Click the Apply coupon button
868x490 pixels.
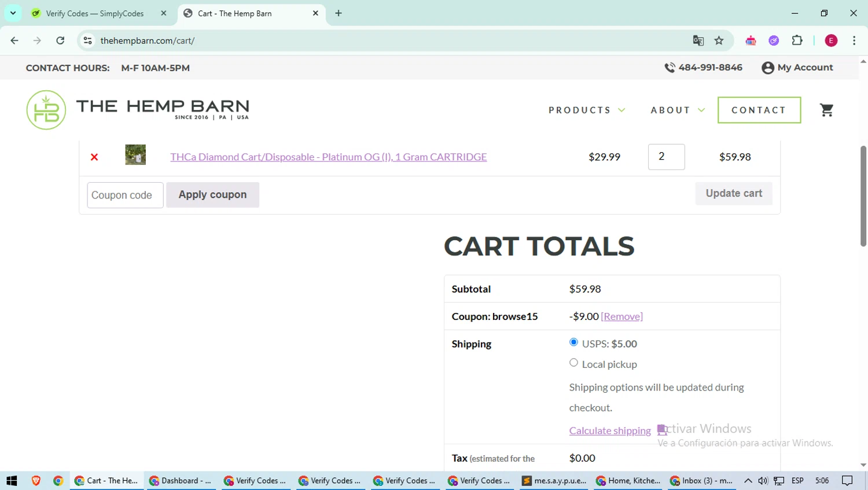click(x=212, y=195)
